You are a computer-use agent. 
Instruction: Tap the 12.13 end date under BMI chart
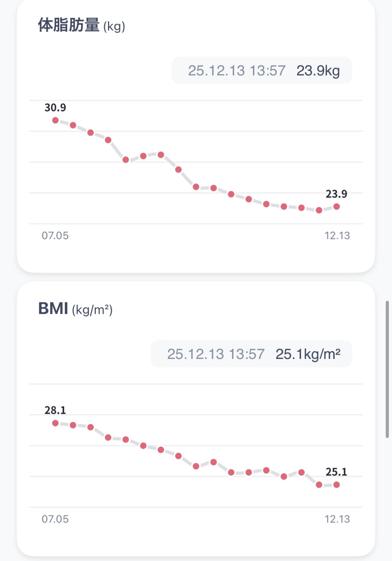coord(337,519)
